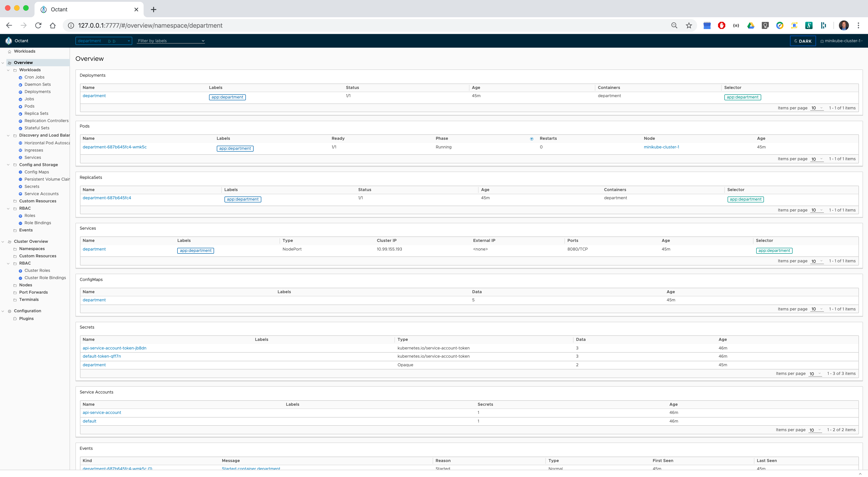Click the Phase column filter icon

tap(532, 139)
